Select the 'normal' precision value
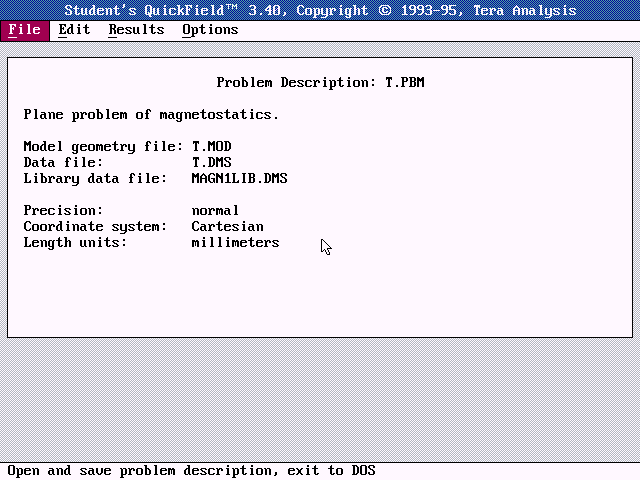The width and height of the screenshot is (640, 480). click(x=215, y=211)
